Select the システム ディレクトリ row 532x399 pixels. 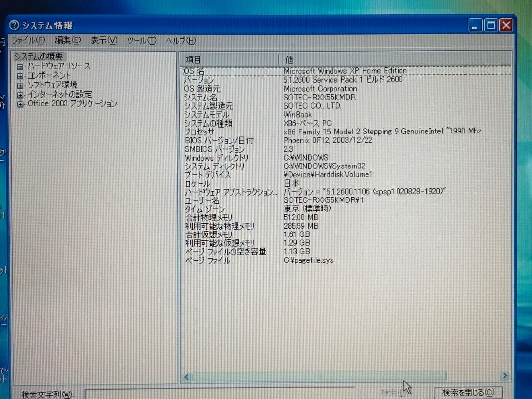coord(346,166)
